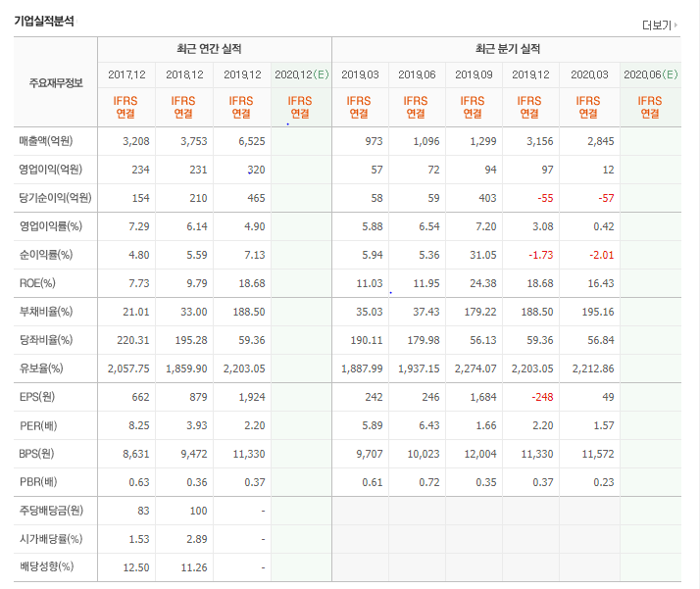Click the BPS(원) row label
This screenshot has width=700, height=589.
pyautogui.click(x=36, y=454)
